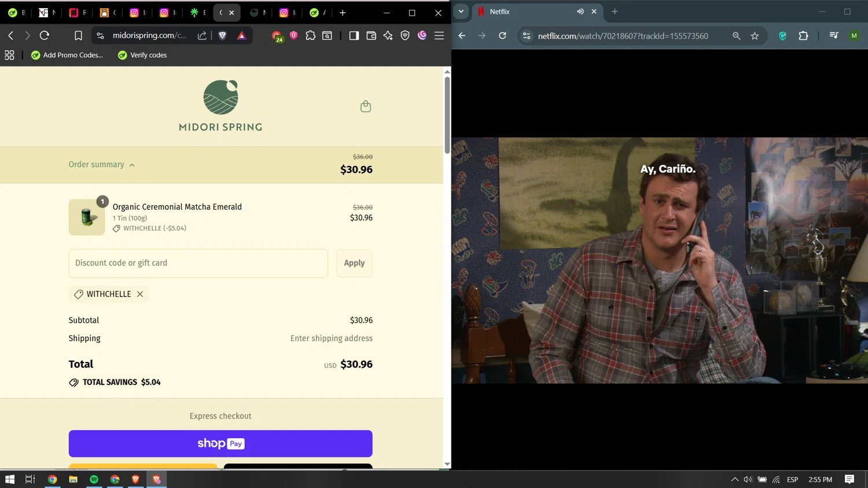868x488 pixels.
Task: Close the active Brave checkout tab
Action: click(231, 12)
